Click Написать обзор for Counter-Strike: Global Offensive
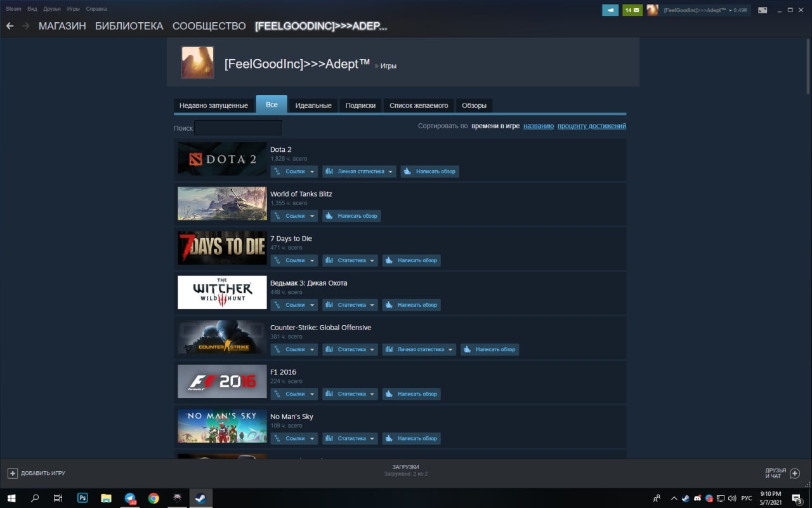 click(x=489, y=349)
